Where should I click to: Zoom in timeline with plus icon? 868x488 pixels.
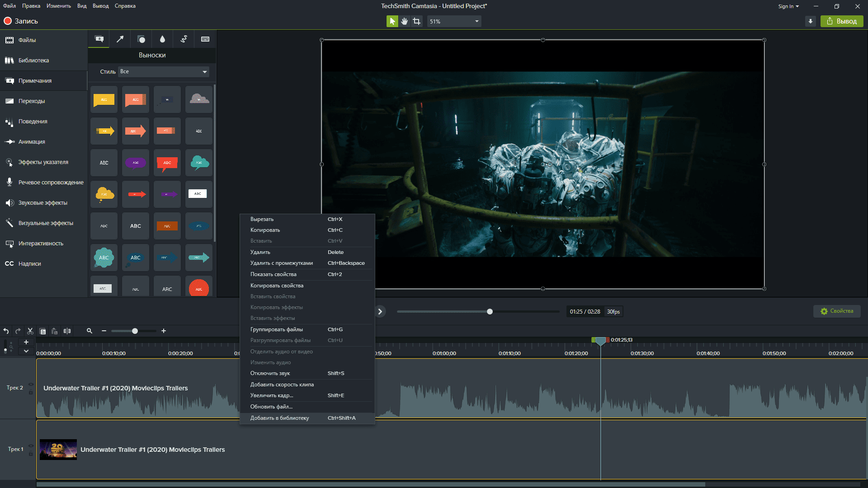(x=164, y=331)
